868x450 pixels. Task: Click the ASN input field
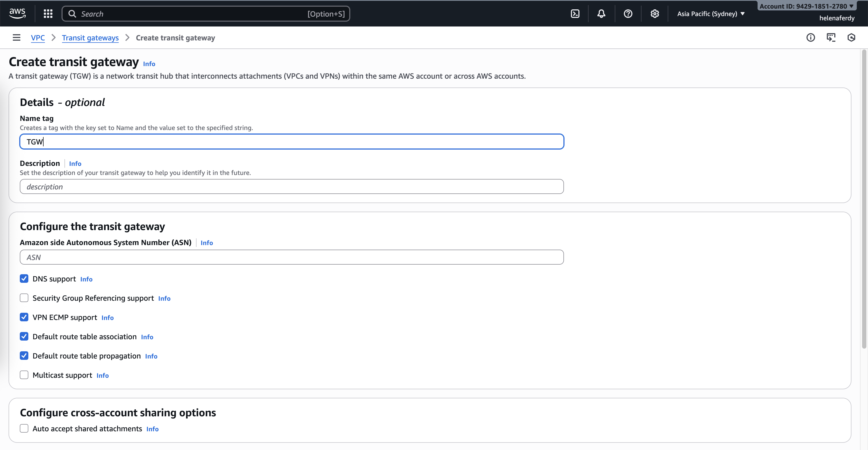(291, 257)
